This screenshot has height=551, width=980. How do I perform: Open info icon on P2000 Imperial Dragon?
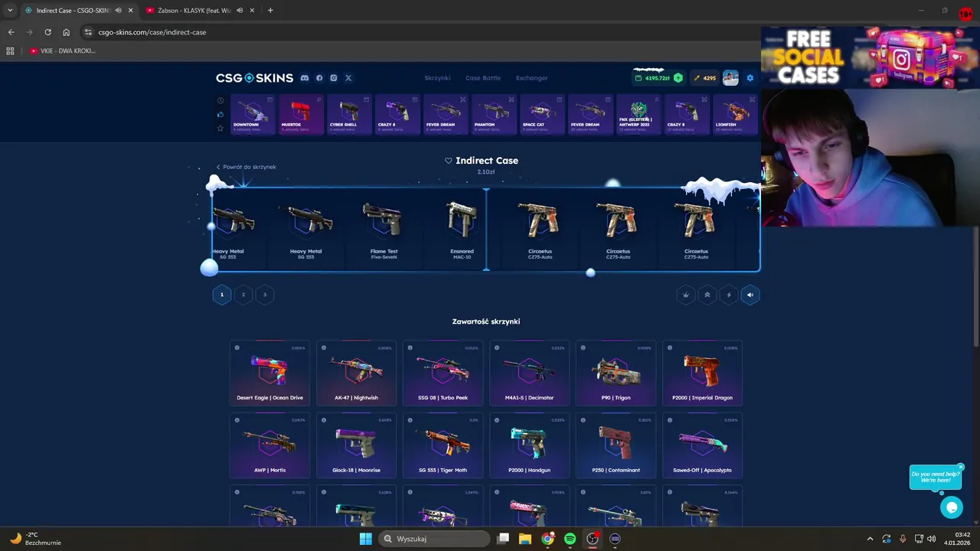(670, 348)
